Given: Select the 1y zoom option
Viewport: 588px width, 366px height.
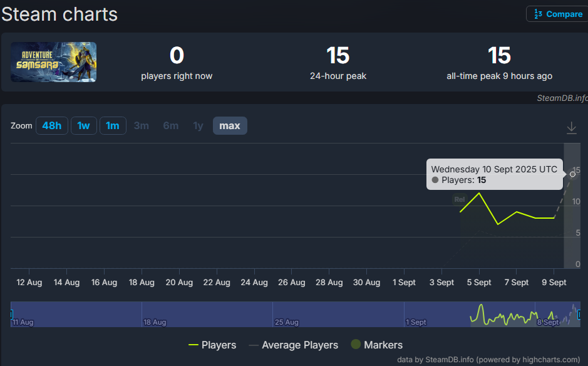Looking at the screenshot, I should tap(198, 126).
